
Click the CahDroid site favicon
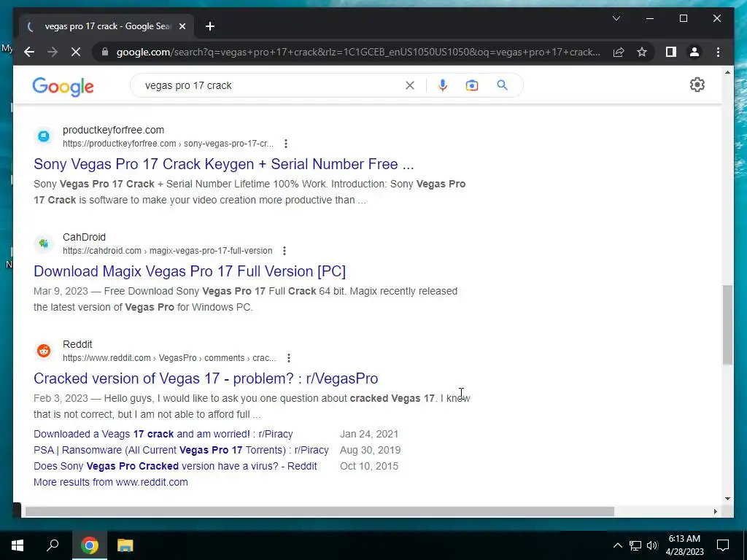[x=44, y=244]
